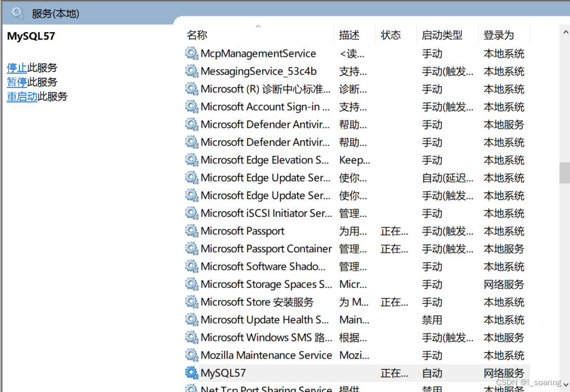Viewport: 570px width, 392px height.
Task: Click 手动(触发... startup type of MessagingService_53c4b
Action: point(448,71)
